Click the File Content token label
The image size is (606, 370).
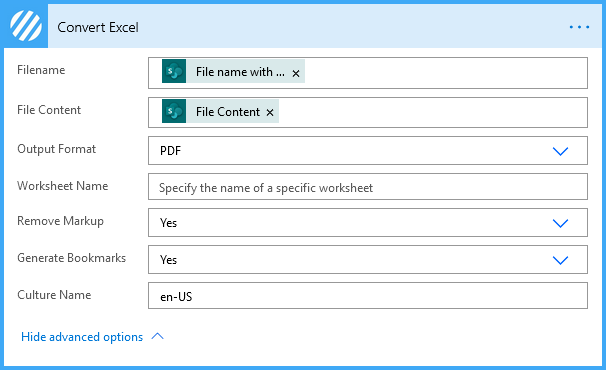pos(228,112)
